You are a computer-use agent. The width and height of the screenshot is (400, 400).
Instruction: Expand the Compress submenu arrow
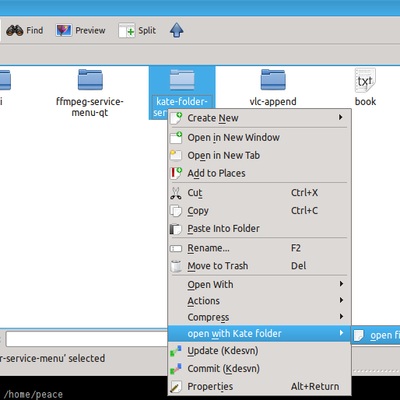(x=341, y=316)
